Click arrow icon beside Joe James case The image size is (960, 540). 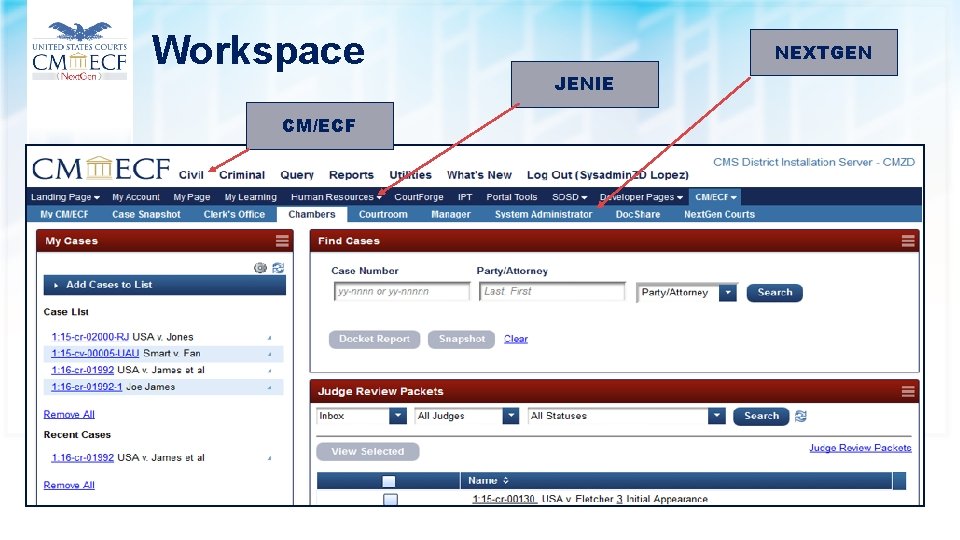(x=269, y=387)
